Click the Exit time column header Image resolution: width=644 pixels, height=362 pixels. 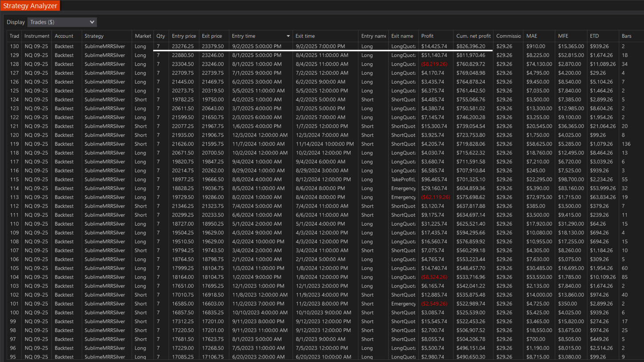click(x=305, y=36)
